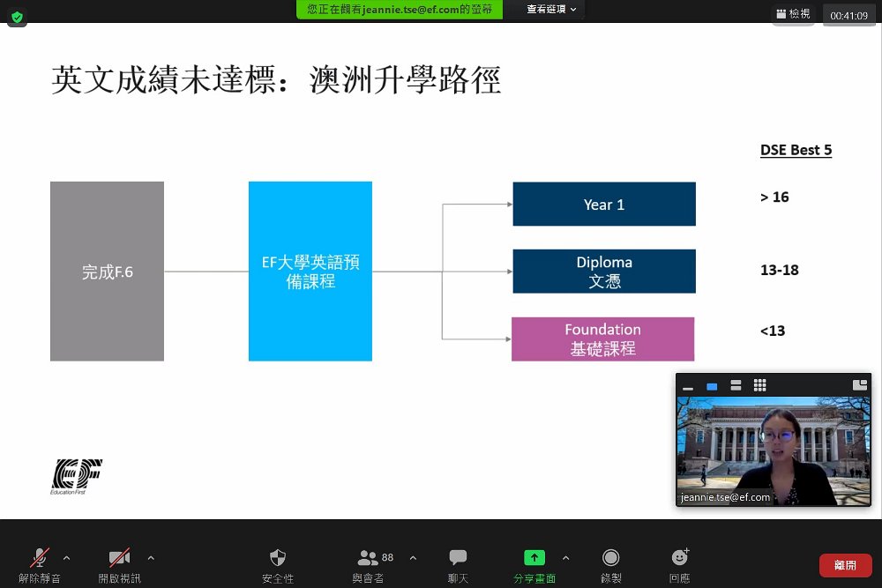The height and width of the screenshot is (588, 882).
Task: Open the view options dropdown at top
Action: click(x=551, y=10)
